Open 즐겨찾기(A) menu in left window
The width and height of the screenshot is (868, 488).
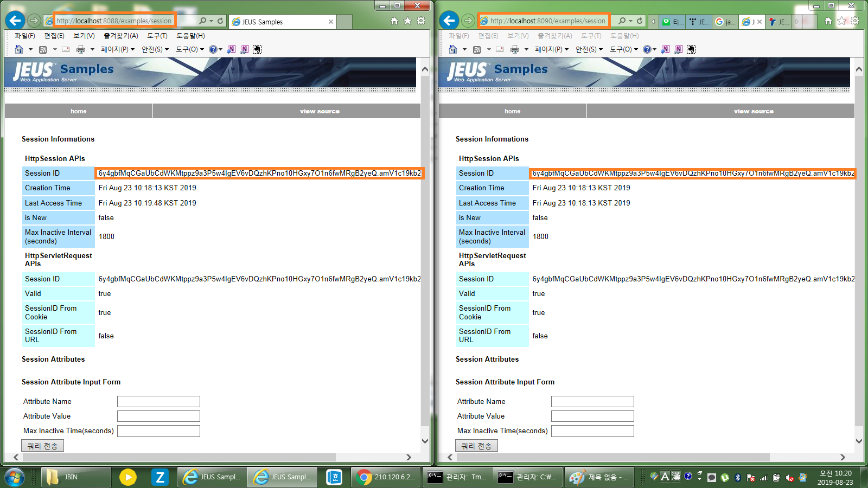[x=121, y=36]
